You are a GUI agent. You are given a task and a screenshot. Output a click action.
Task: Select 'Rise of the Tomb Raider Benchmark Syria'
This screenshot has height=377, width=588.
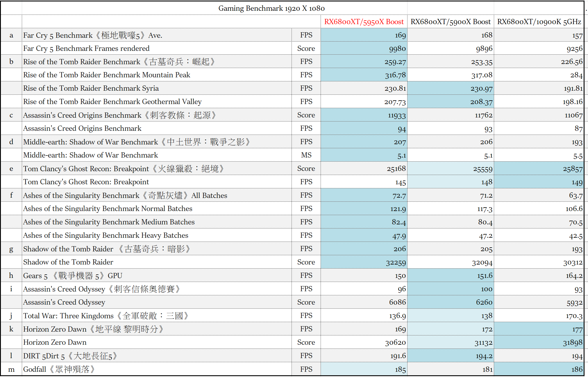tap(91, 88)
